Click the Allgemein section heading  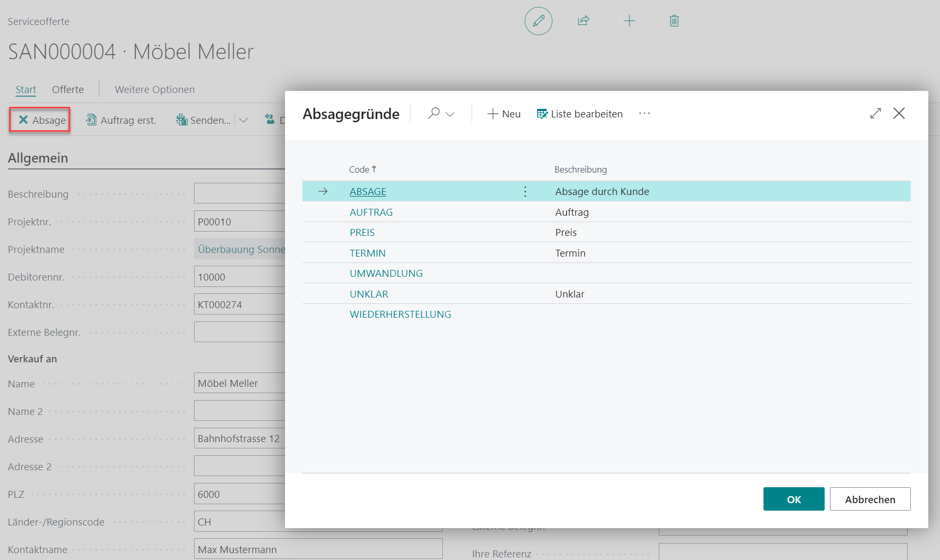pyautogui.click(x=38, y=158)
